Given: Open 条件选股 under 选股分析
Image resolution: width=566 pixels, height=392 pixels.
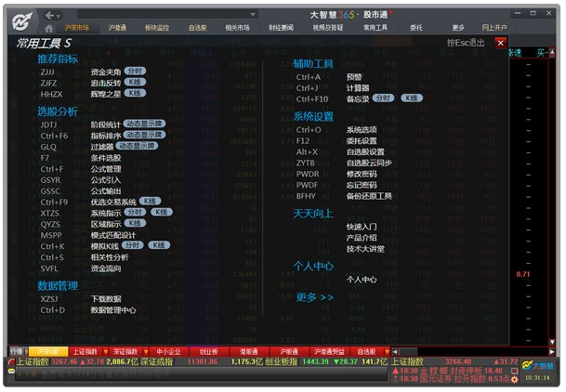Looking at the screenshot, I should pos(106,158).
